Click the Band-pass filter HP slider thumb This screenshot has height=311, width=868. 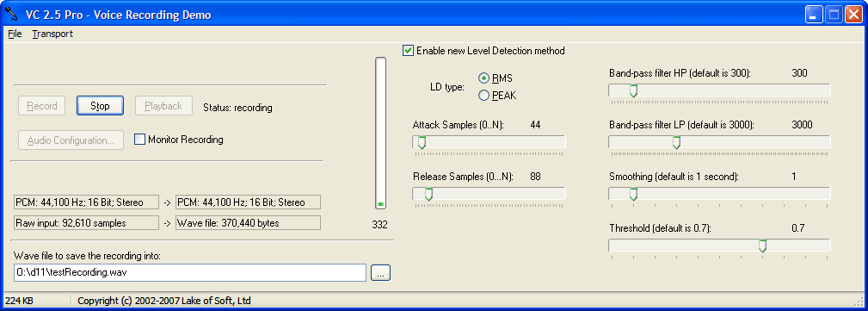634,90
